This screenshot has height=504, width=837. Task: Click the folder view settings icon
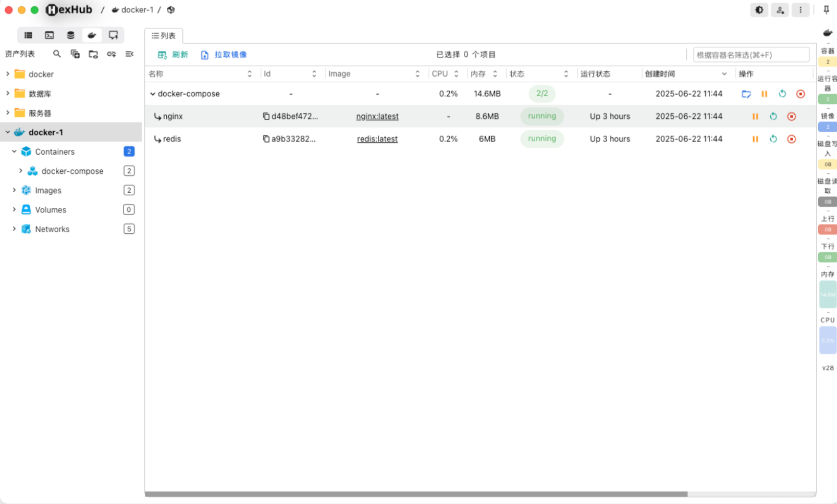(93, 54)
